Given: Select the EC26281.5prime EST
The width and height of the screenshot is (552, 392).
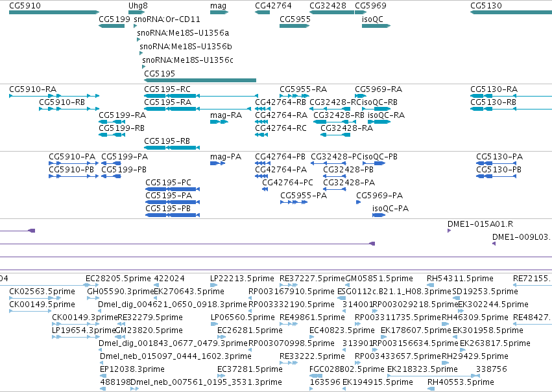Looking at the screenshot, I should click(221, 337).
